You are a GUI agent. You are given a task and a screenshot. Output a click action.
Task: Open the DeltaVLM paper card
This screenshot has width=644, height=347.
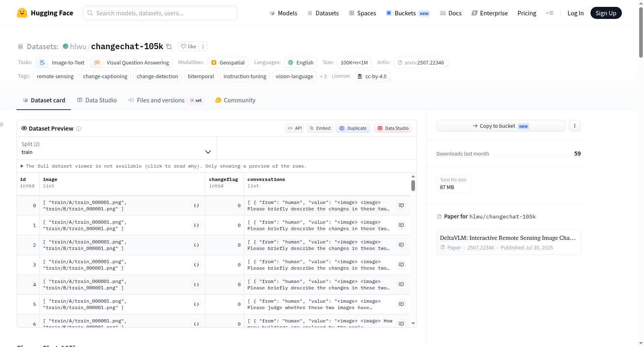pyautogui.click(x=508, y=242)
